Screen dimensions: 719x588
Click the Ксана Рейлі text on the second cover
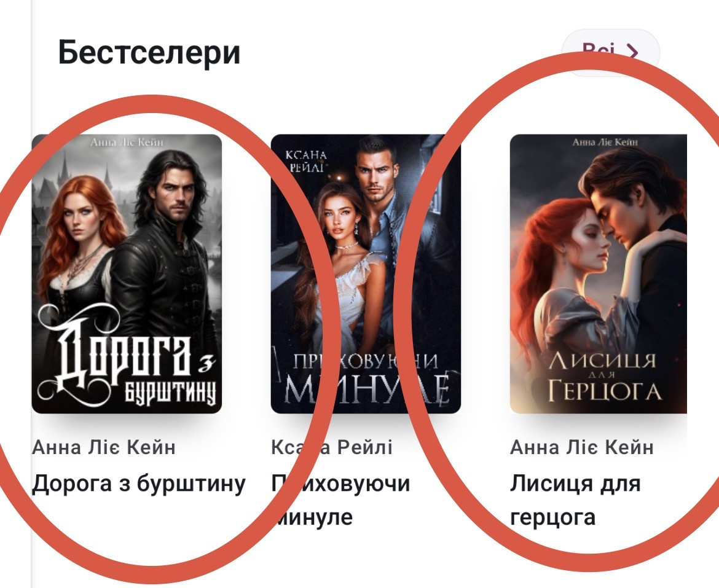coord(306,161)
